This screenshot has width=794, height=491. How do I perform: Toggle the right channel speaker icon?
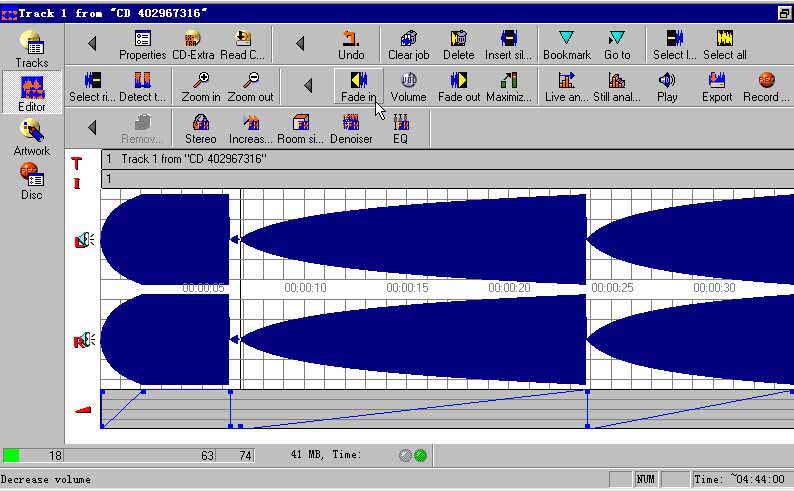click(83, 341)
